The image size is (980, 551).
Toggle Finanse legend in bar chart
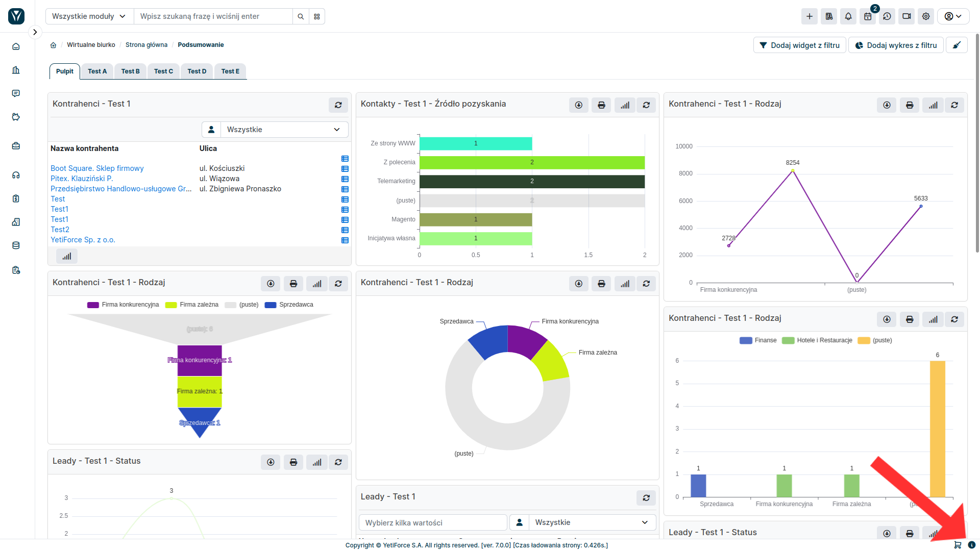758,340
